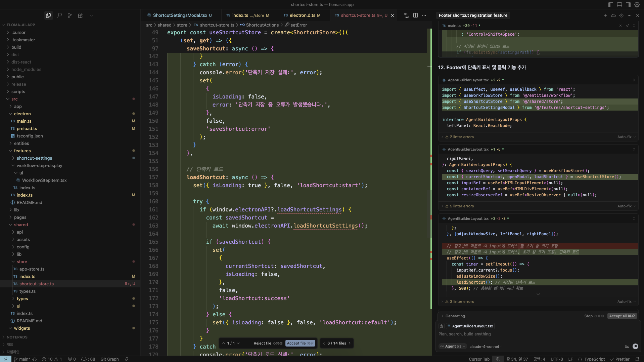The height and width of the screenshot is (362, 644).
Task: Expand the activity bar overflow chevron
Action: [91, 15]
